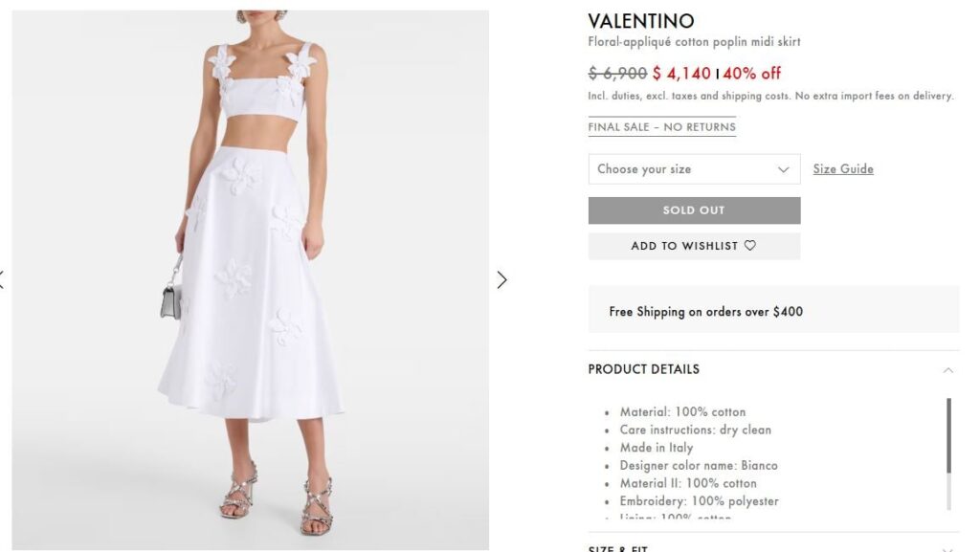Click the previous image arrow
This screenshot has width=980, height=552.
(x=2, y=279)
